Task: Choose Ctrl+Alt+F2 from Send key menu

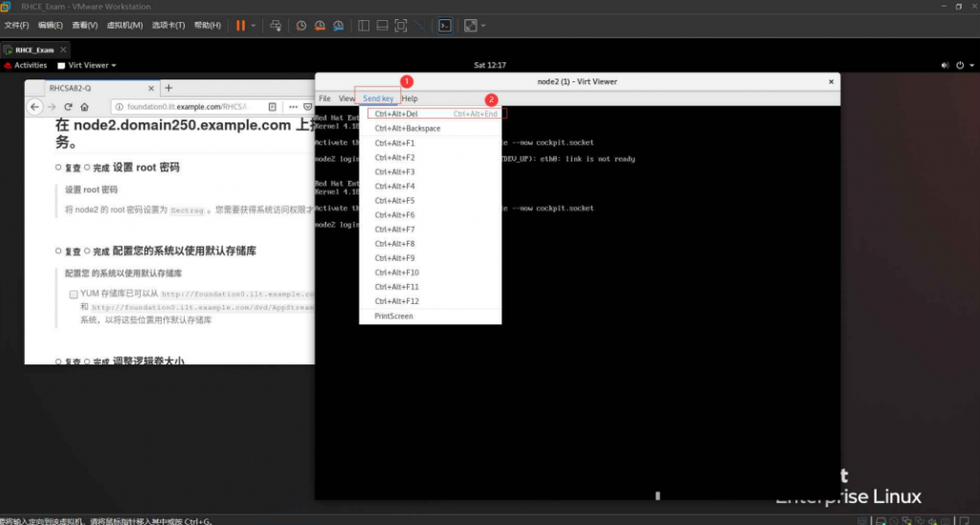Action: [x=430, y=158]
